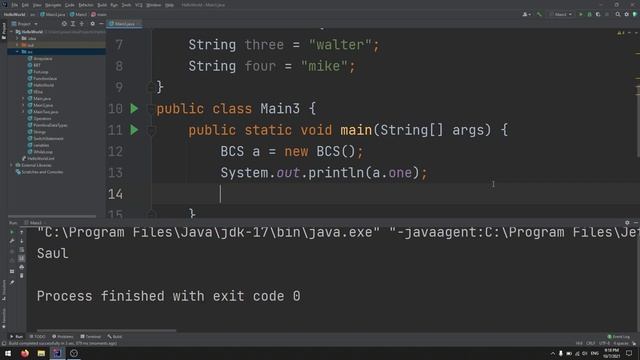Click the inspection warnings indicator in the editor
Screen dimensions: 640x360
coord(621,32)
